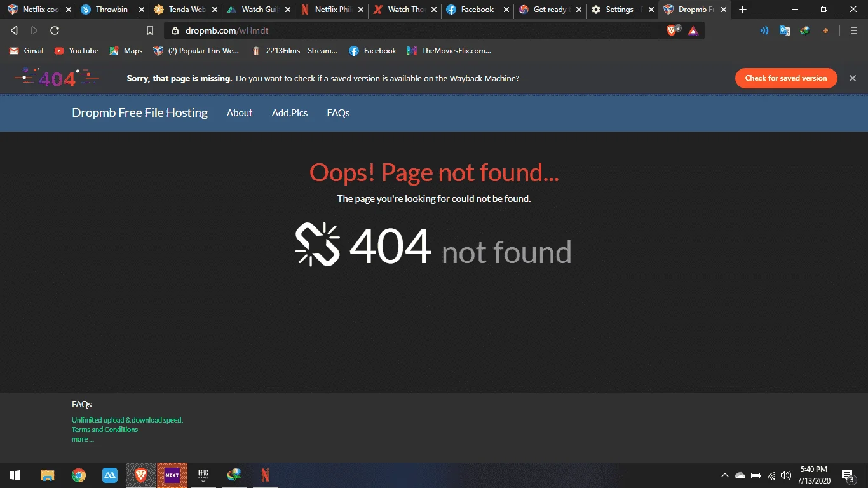
Task: Switch to the Facebook tab
Action: click(477, 10)
